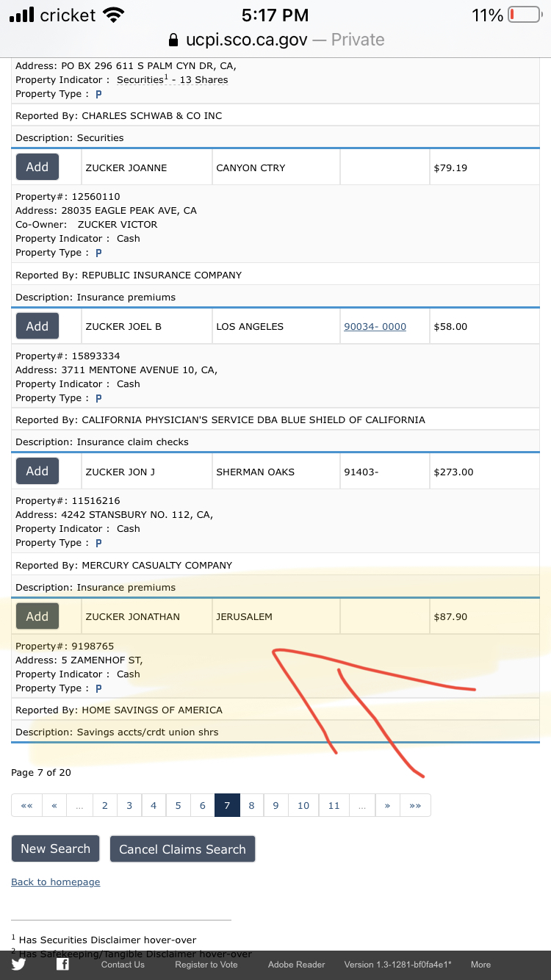Go to results page 9
This screenshot has height=980, width=551.
coord(275,805)
